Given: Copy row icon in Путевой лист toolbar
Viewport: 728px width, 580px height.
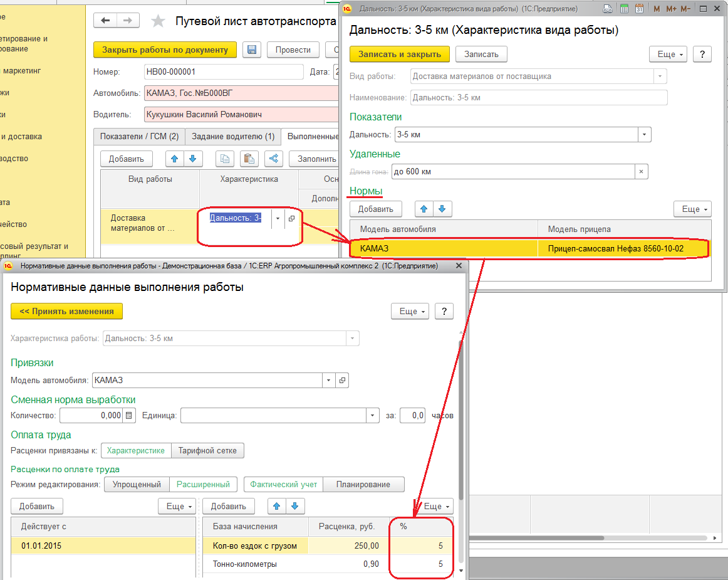Looking at the screenshot, I should coord(225,159).
